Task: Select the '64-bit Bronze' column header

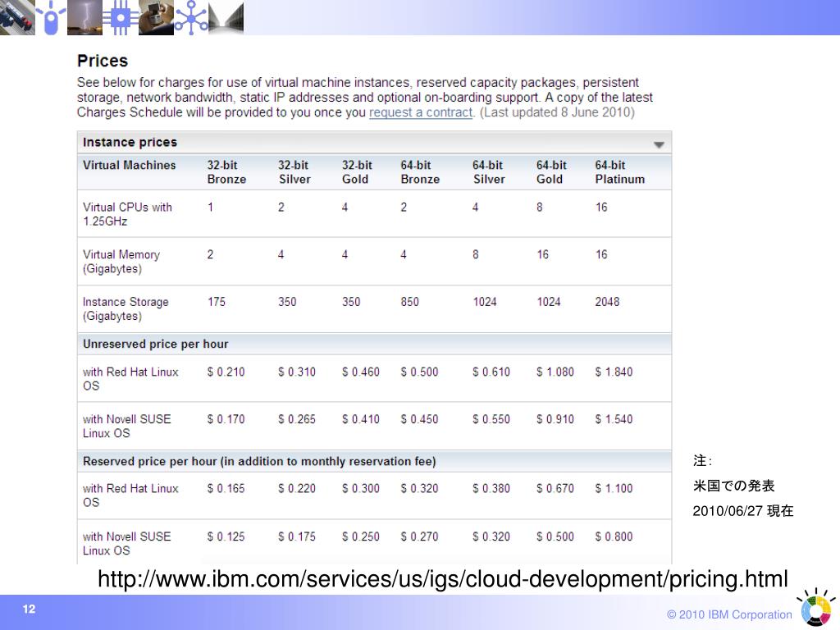Action: tap(420, 172)
